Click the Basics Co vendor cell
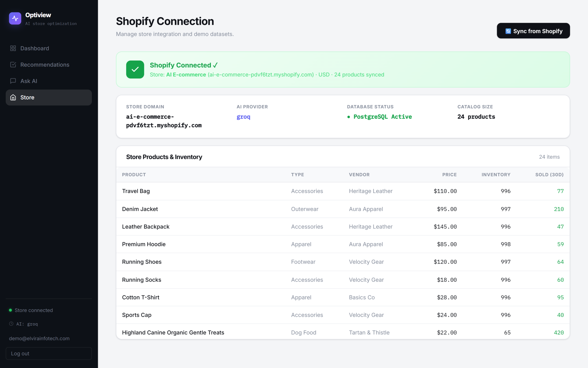This screenshot has width=588, height=368. 362,297
